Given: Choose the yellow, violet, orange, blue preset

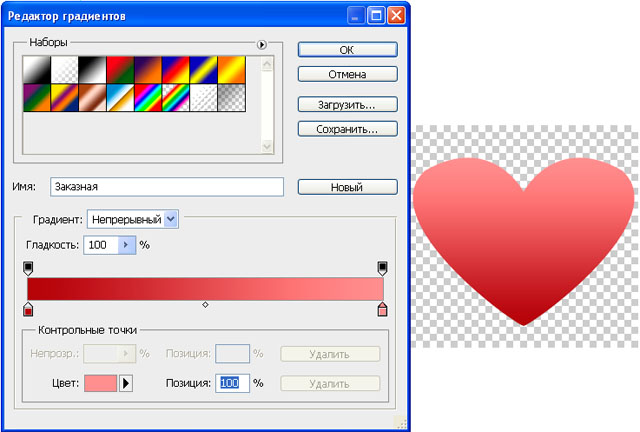Looking at the screenshot, I should pos(64,98).
